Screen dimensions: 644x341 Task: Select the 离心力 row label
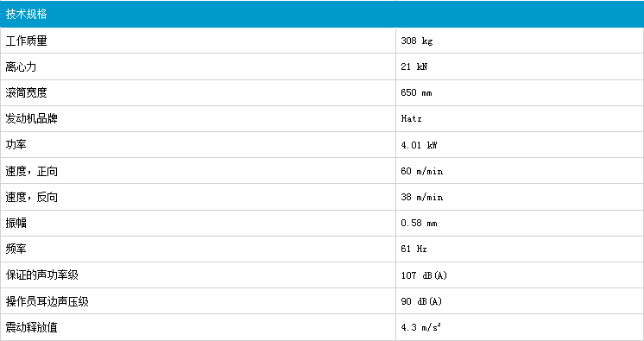coord(21,66)
